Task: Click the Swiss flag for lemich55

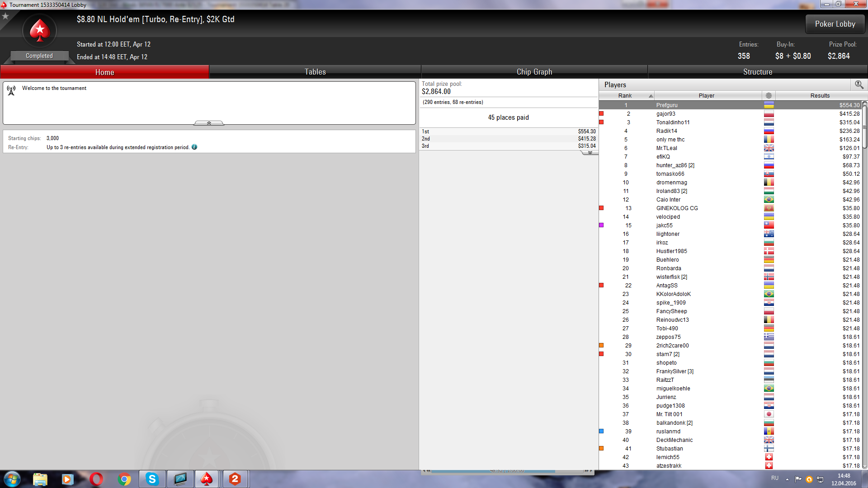Action: (x=769, y=457)
